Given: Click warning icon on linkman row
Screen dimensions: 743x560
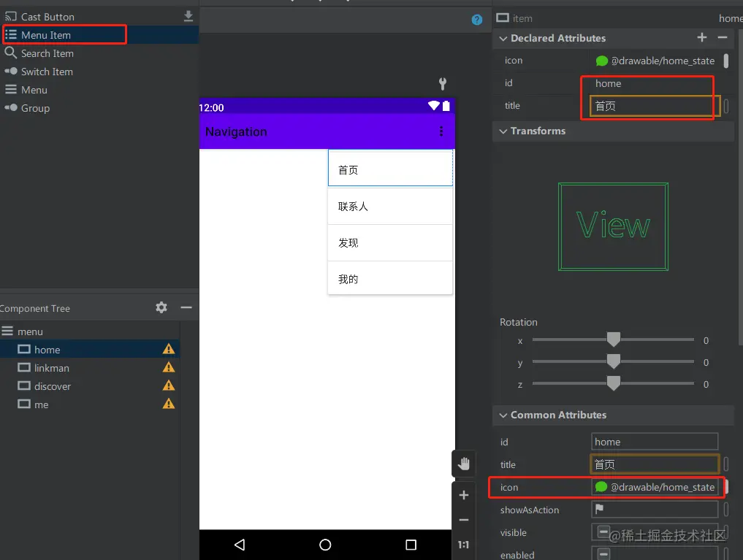Looking at the screenshot, I should (169, 367).
